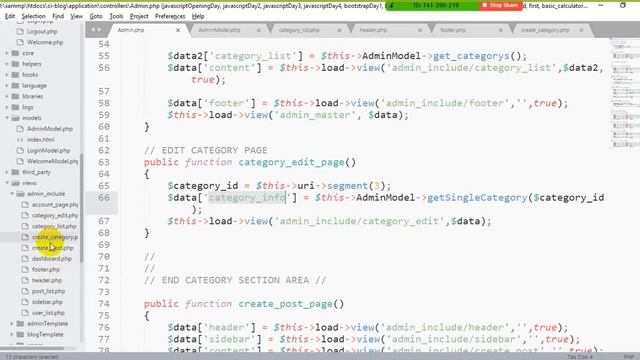Expand the blogTemplate folder
This screenshot has height=360, width=640.
12,334
